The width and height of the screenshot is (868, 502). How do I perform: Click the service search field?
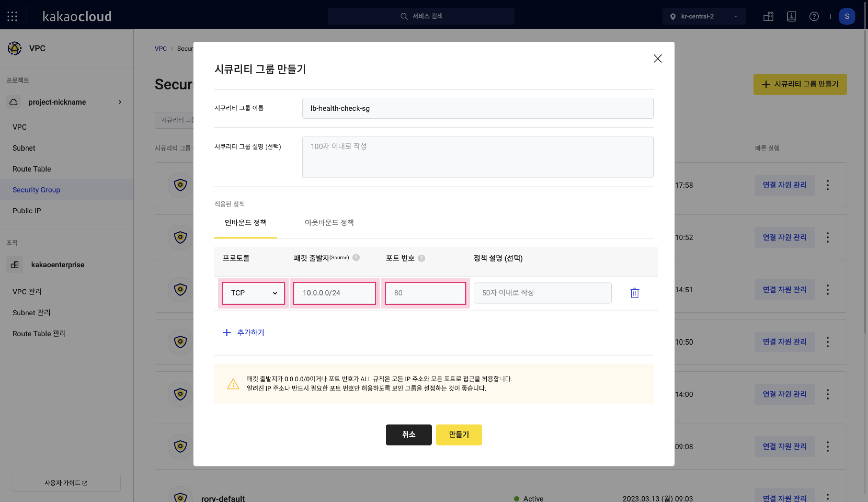coord(421,16)
